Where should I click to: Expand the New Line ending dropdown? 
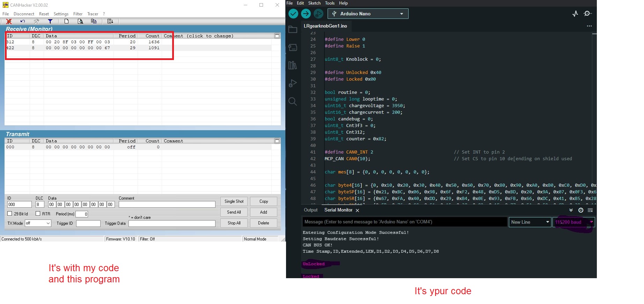(x=530, y=222)
